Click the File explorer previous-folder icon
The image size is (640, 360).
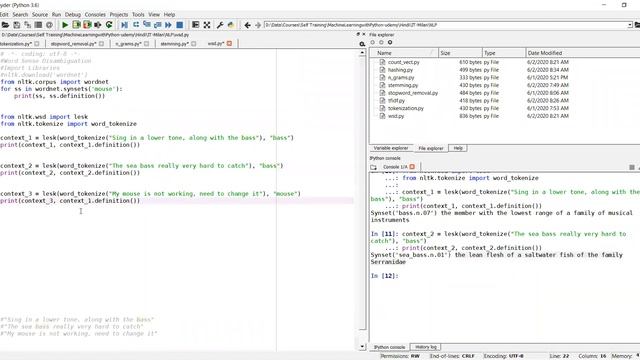tap(372, 42)
